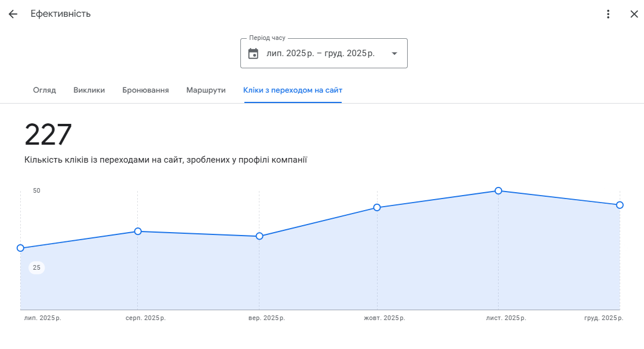The height and width of the screenshot is (349, 644).
Task: Switch to the Огляд tab
Action: pyautogui.click(x=45, y=90)
